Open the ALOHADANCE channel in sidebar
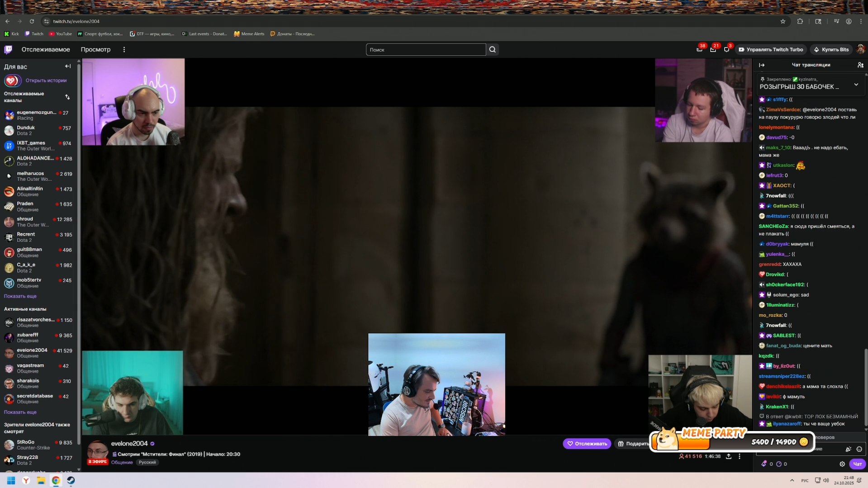 click(39, 161)
